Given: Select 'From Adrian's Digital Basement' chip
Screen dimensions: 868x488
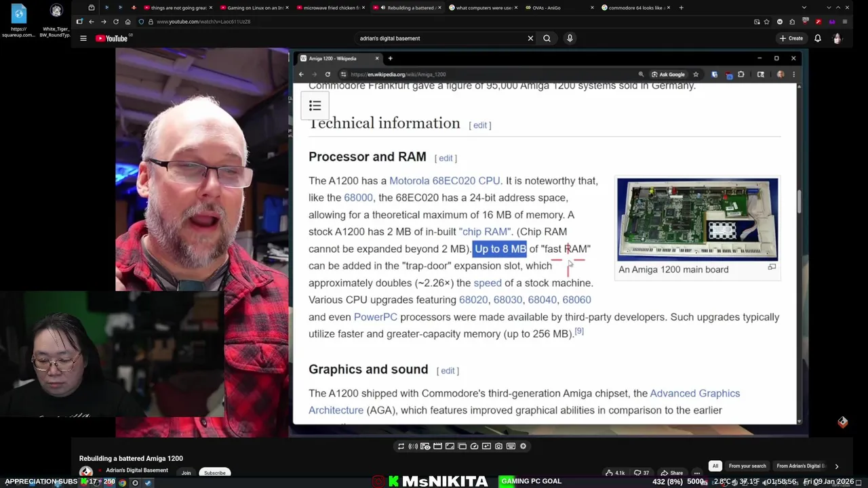Looking at the screenshot, I should (x=800, y=466).
